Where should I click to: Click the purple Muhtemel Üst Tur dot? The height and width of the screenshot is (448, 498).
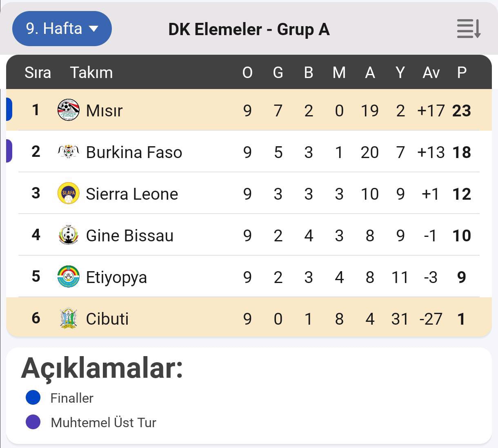click(x=33, y=422)
